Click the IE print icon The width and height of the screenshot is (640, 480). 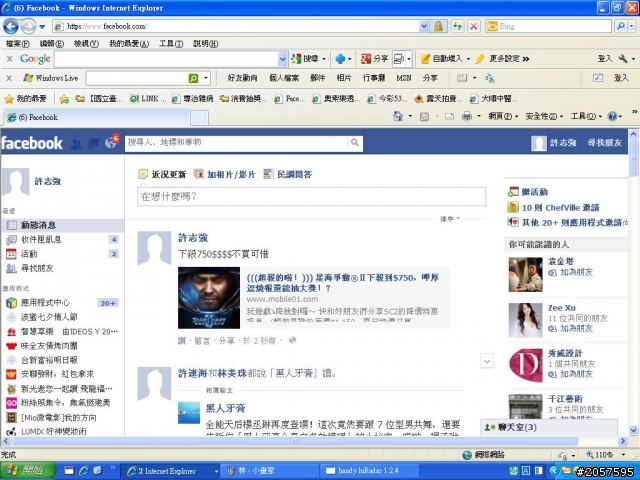(467, 117)
